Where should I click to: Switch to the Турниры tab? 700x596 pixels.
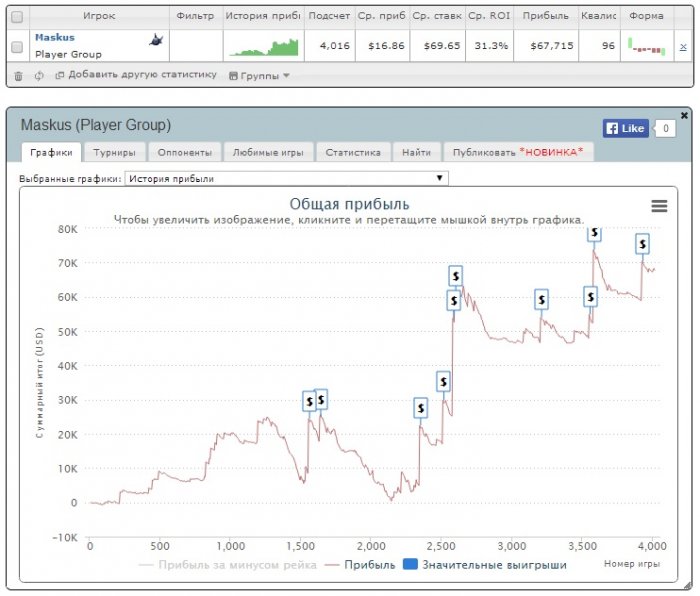(114, 153)
